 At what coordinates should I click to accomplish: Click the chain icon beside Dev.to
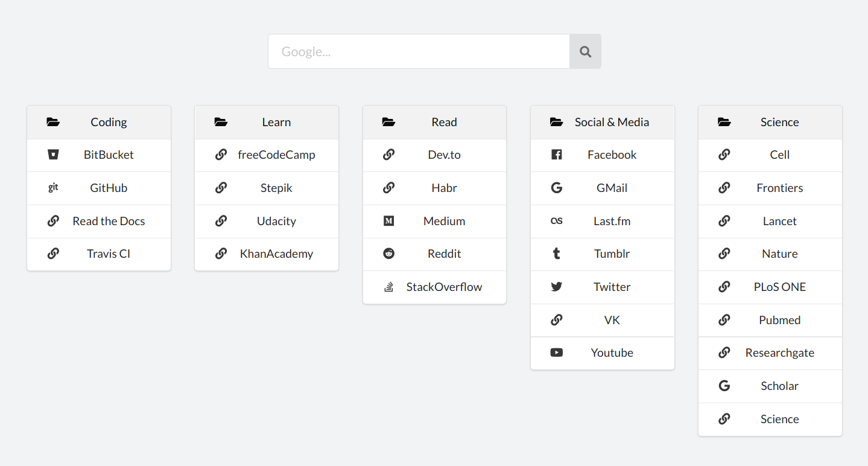pos(388,155)
